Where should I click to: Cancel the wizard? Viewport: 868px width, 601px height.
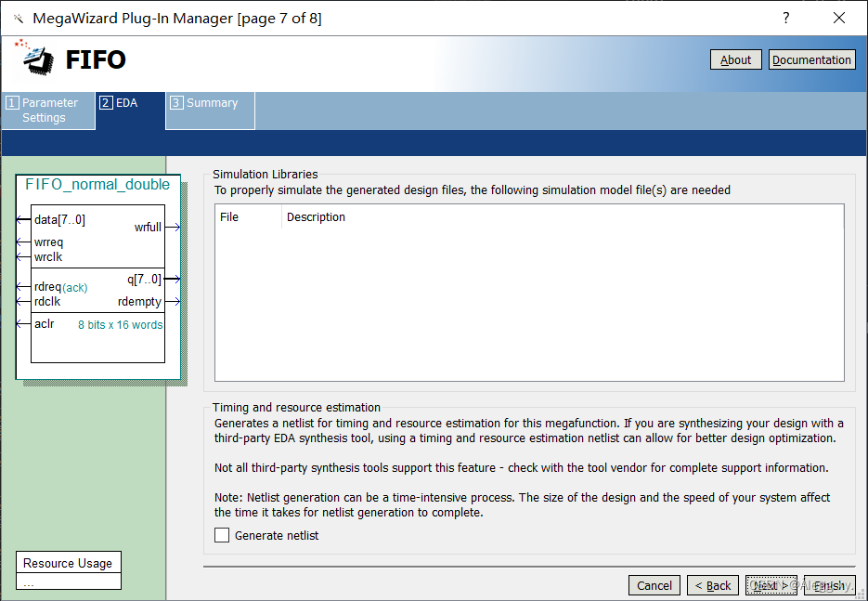[x=654, y=585]
